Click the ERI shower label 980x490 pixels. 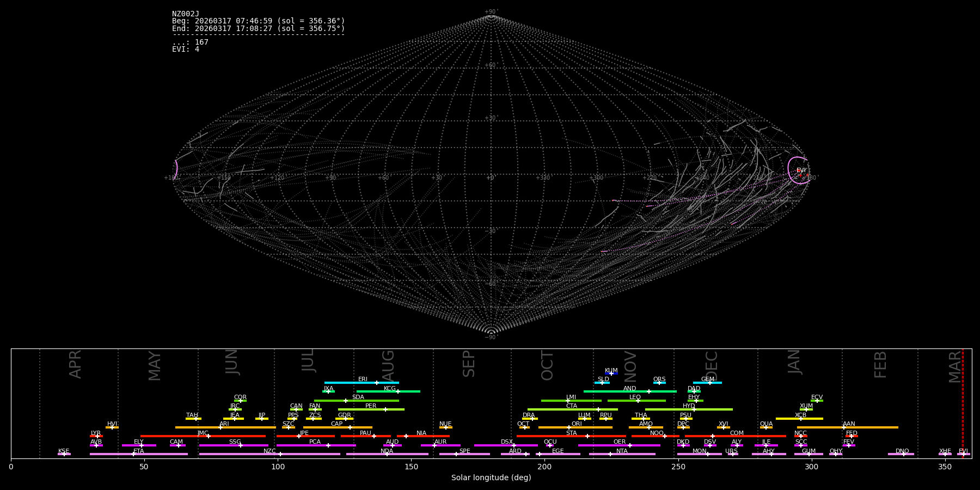pos(363,379)
